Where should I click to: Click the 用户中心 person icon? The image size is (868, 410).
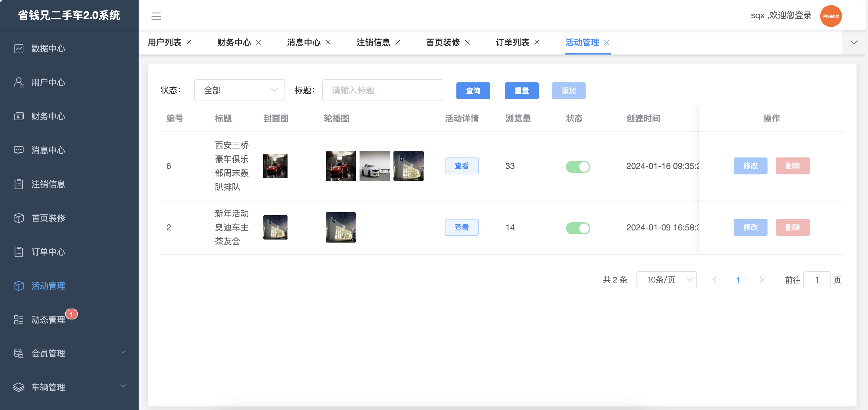(x=19, y=82)
